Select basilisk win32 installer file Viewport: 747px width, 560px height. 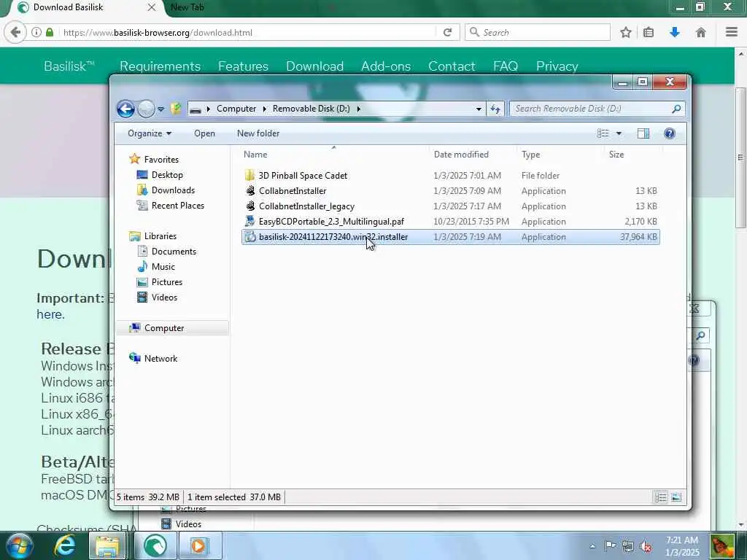[450, 237]
